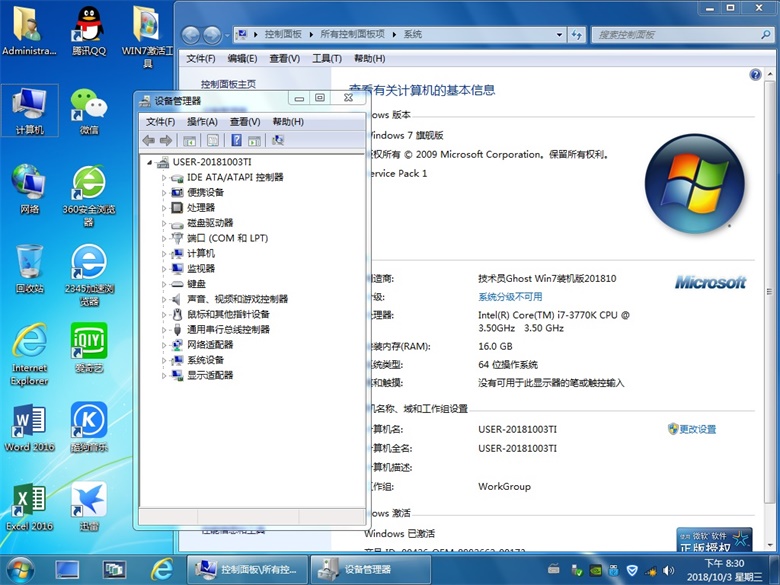Expand the 显示适配器 tree node
The width and height of the screenshot is (780, 585).
point(164,375)
